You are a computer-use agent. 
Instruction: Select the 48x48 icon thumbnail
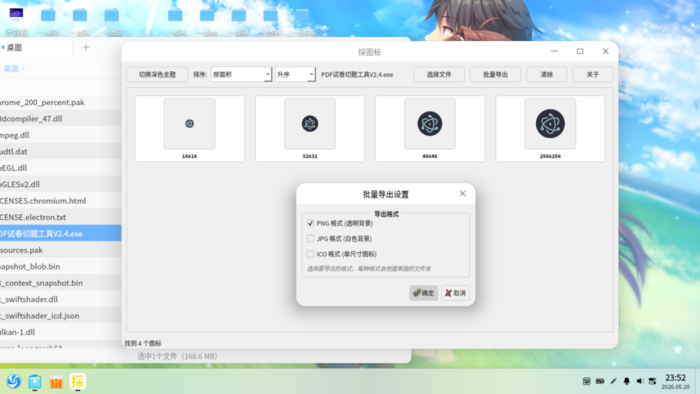pyautogui.click(x=430, y=128)
